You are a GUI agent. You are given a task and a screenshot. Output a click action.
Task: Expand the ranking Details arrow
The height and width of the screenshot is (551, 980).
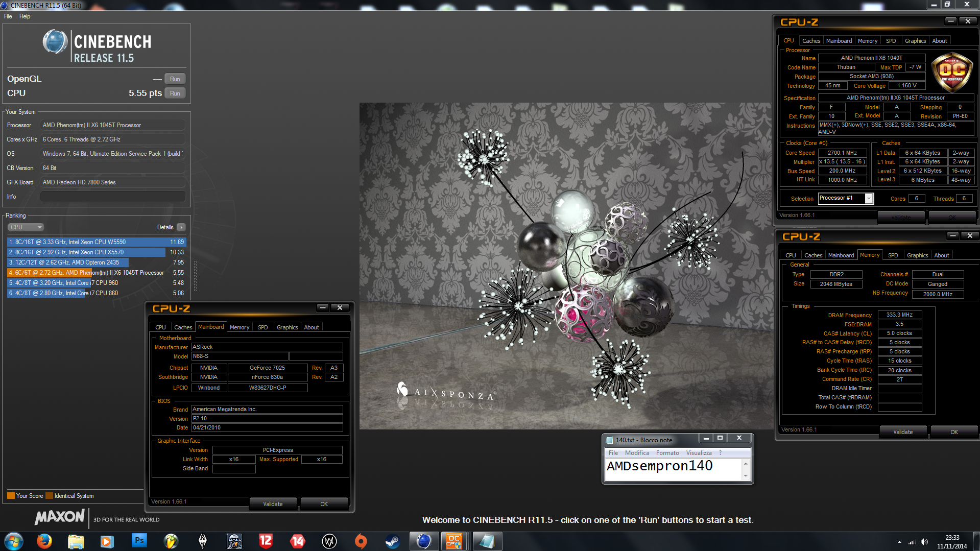(x=181, y=227)
